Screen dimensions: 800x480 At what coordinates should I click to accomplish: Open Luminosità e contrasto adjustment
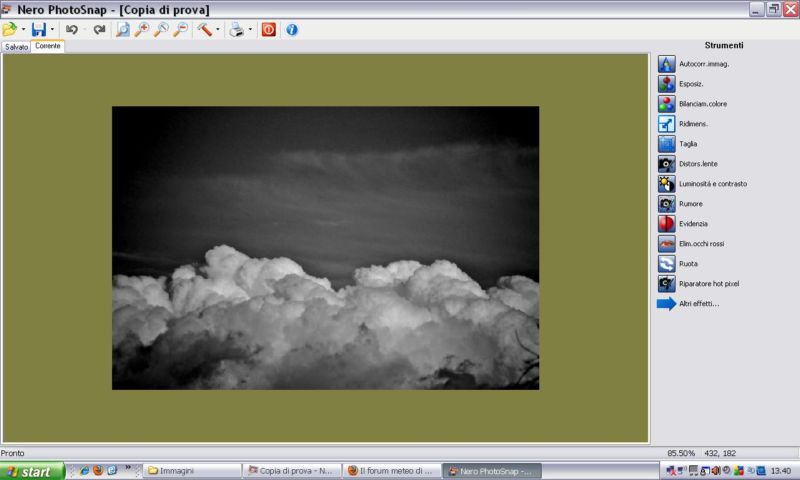(667, 184)
